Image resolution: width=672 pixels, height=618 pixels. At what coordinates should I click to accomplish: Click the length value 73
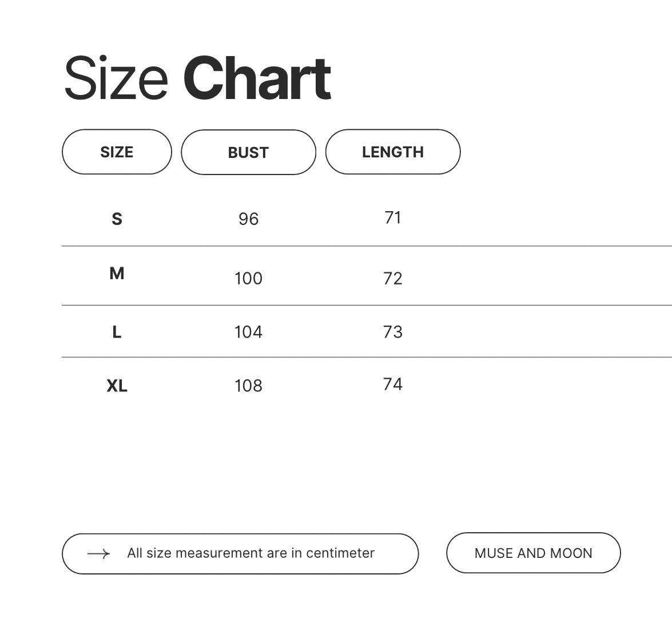(x=393, y=332)
